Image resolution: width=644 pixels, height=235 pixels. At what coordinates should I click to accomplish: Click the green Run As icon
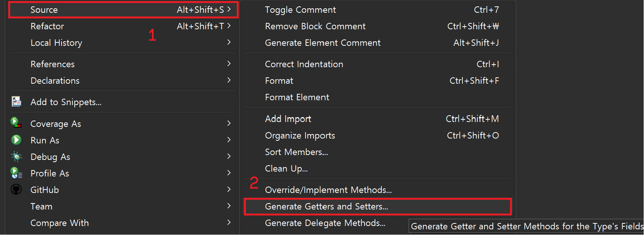16,140
